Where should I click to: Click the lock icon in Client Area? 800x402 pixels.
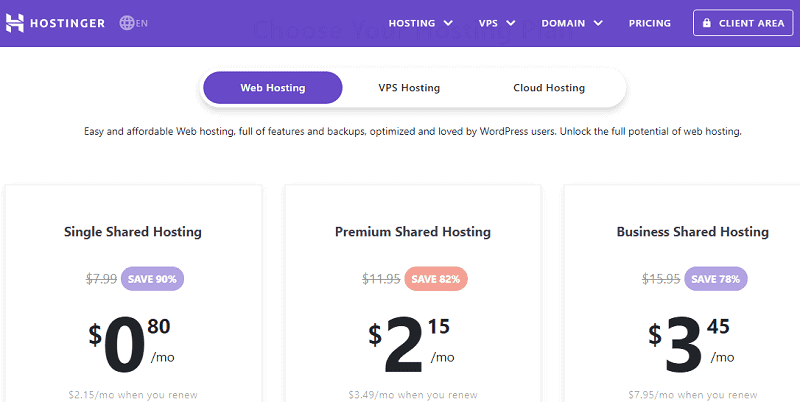(707, 23)
